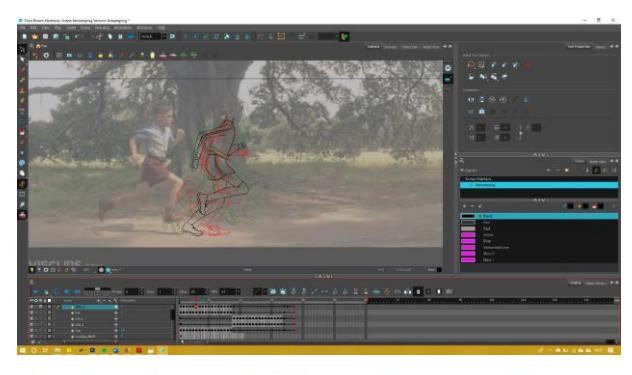Open the Help menu
Image resolution: width=632 pixels, height=375 pixels.
click(162, 28)
